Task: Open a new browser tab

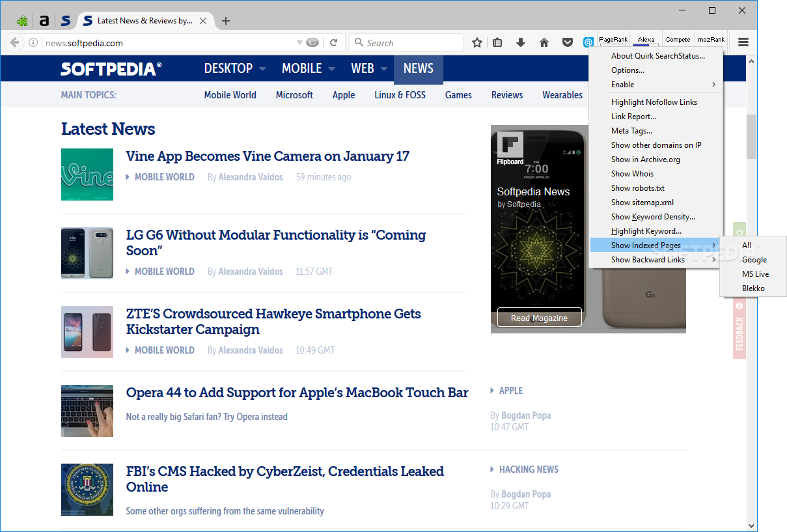Action: pyautogui.click(x=226, y=21)
